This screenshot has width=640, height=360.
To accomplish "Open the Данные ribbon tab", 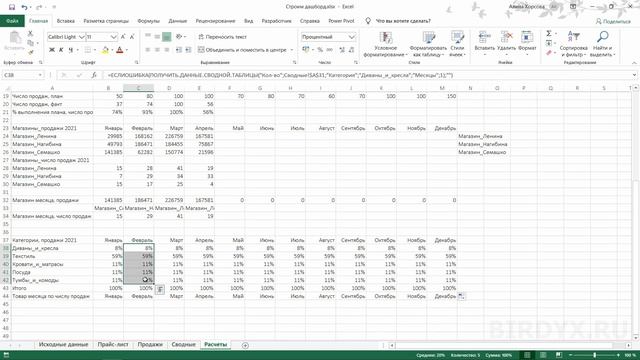I will (x=178, y=21).
